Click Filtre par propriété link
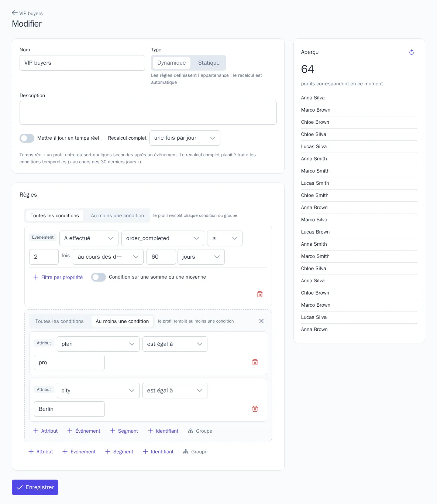 tap(58, 277)
